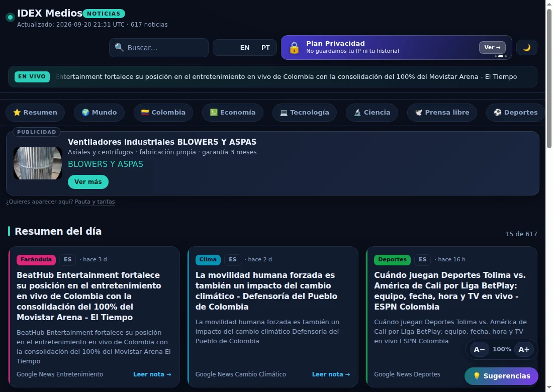Open the 'Cuándo juegan Deportes Tolima' article headline
Image resolution: width=553 pixels, height=392 pixels.
click(x=449, y=291)
